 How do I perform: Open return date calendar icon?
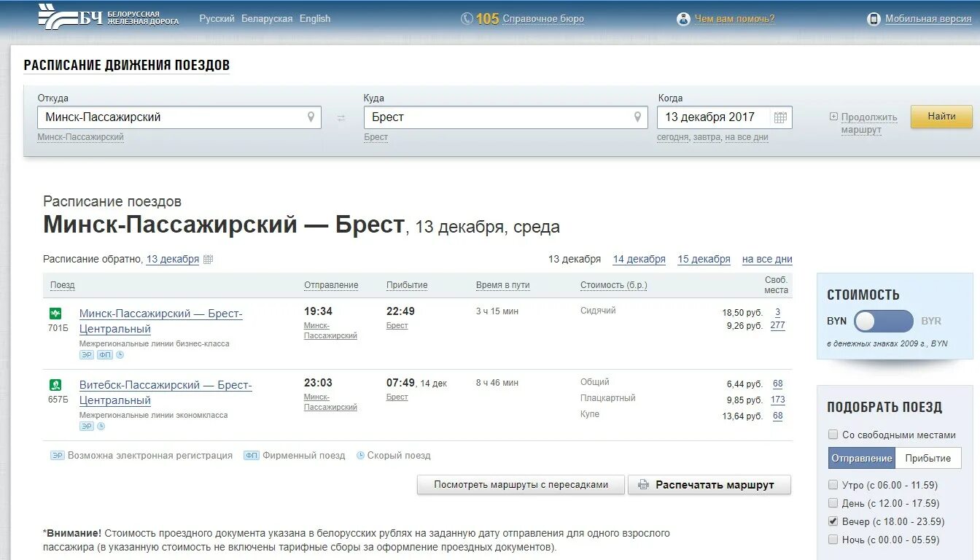tap(208, 260)
